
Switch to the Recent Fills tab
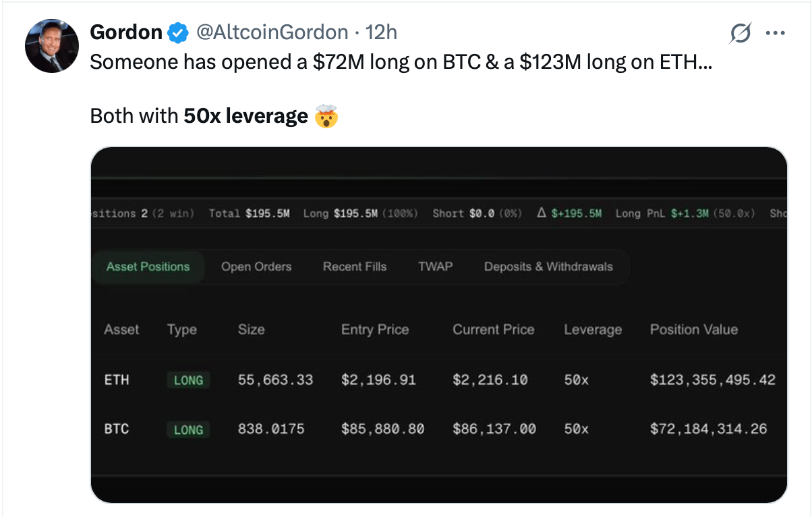[355, 267]
